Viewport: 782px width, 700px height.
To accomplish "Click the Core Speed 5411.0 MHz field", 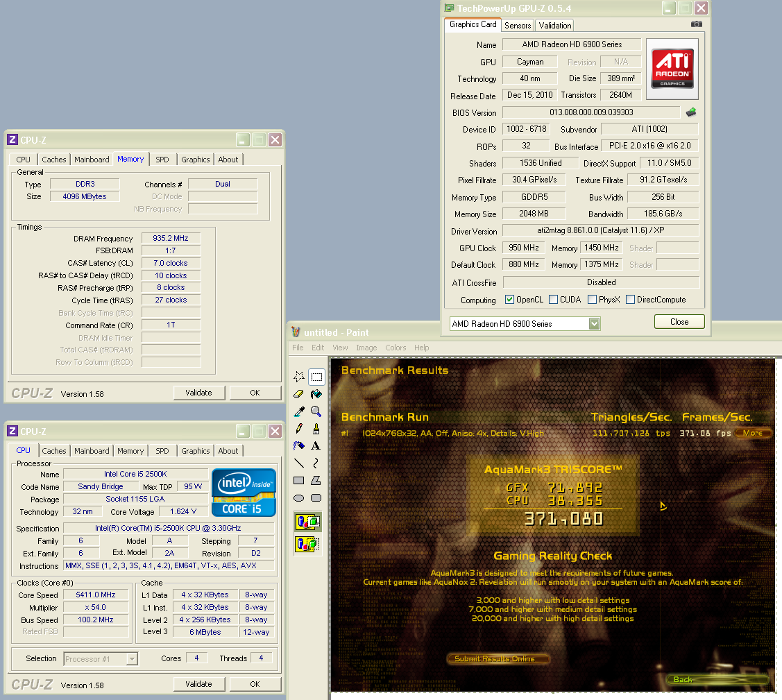I will (x=96, y=595).
